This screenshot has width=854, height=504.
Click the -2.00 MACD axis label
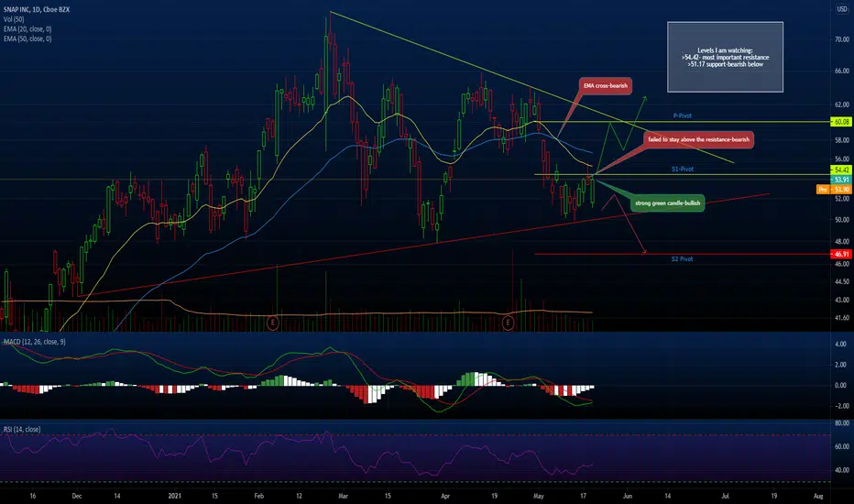[x=840, y=406]
